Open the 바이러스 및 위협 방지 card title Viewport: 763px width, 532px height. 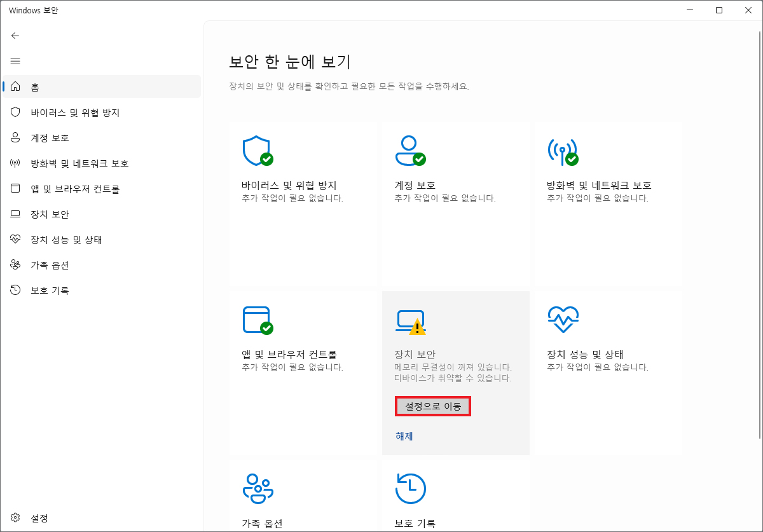click(x=289, y=186)
